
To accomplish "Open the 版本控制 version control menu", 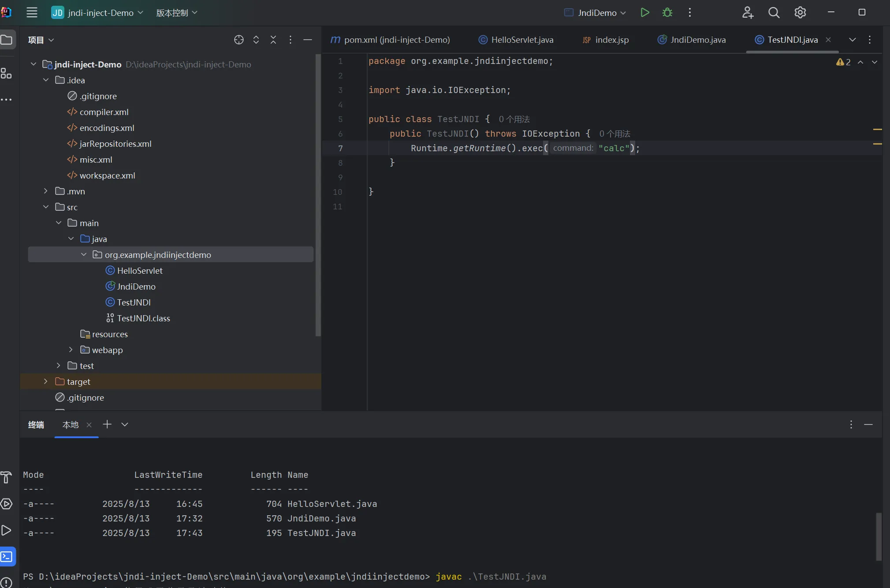I will point(176,13).
